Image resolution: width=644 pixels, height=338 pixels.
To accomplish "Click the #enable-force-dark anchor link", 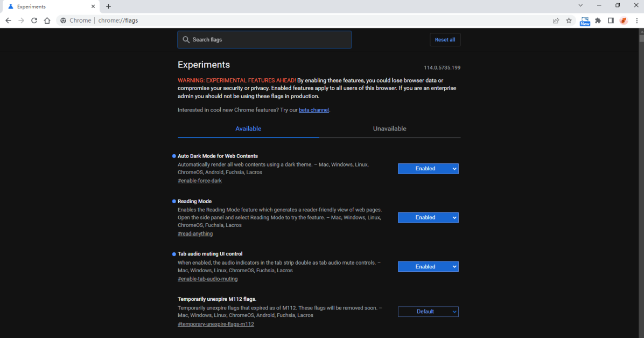I will tap(200, 181).
